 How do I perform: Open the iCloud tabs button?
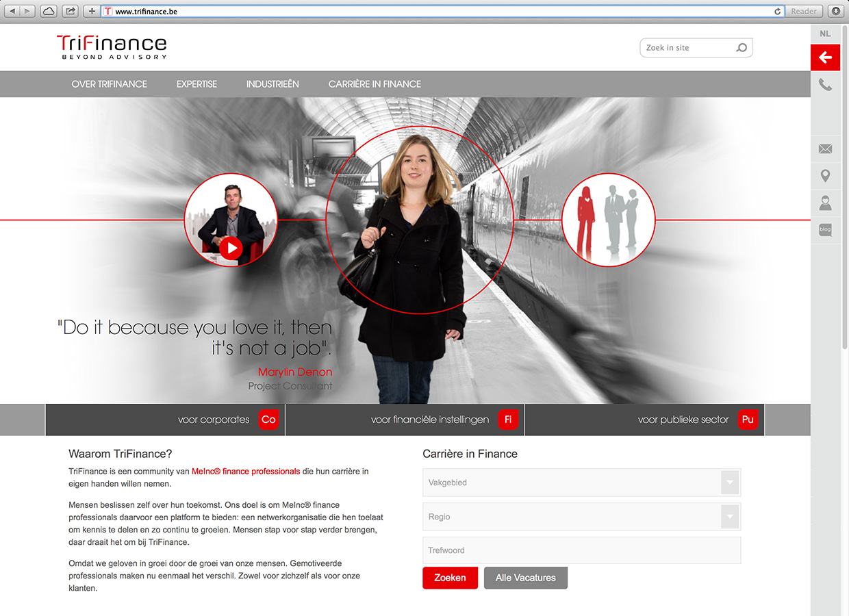pos(49,11)
